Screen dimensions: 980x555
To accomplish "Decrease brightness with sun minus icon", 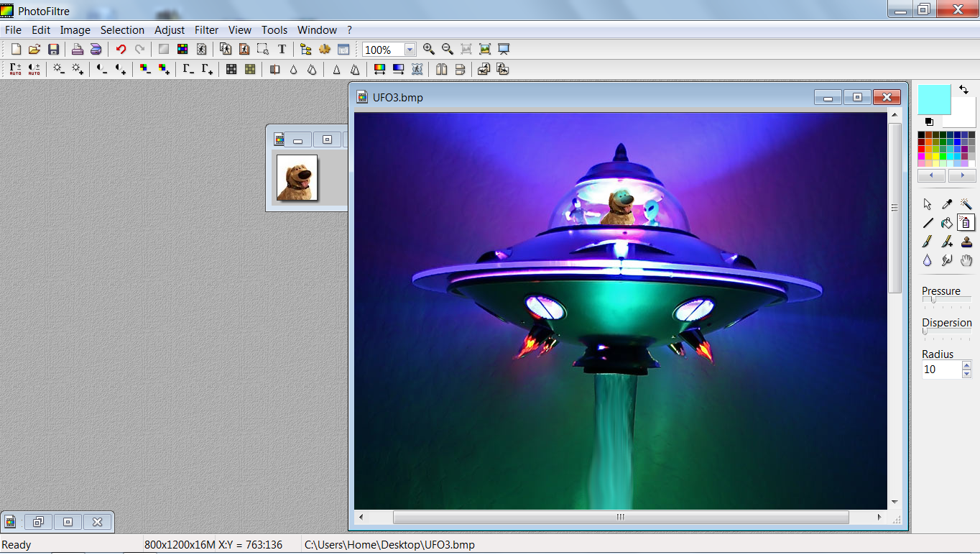I will [59, 69].
